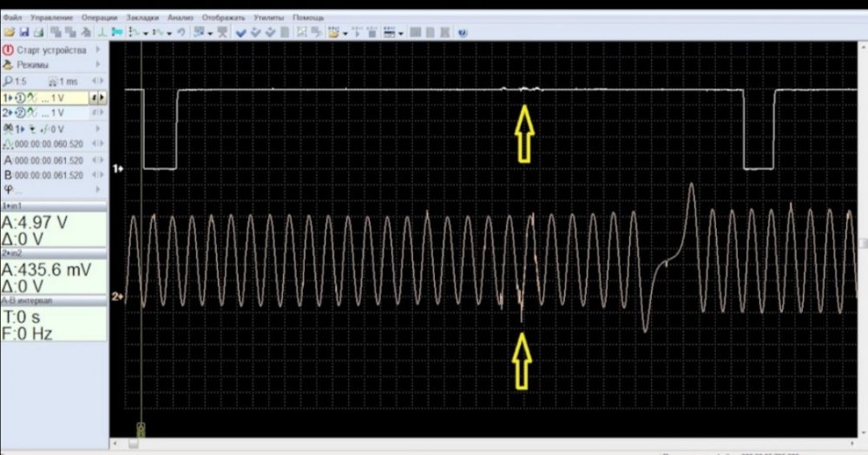Click channel 1 right arrow button
Viewport: 868px width, 455px height.
102,98
